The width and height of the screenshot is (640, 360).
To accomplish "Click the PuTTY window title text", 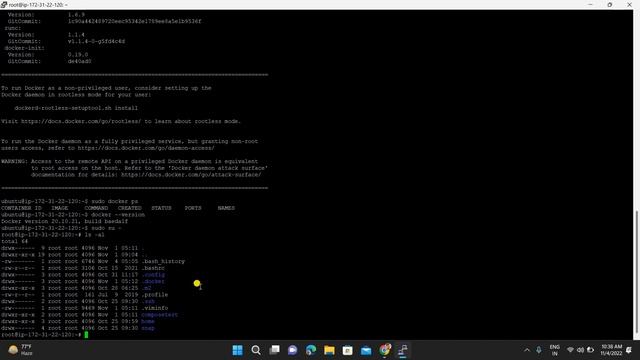I will (38, 5).
